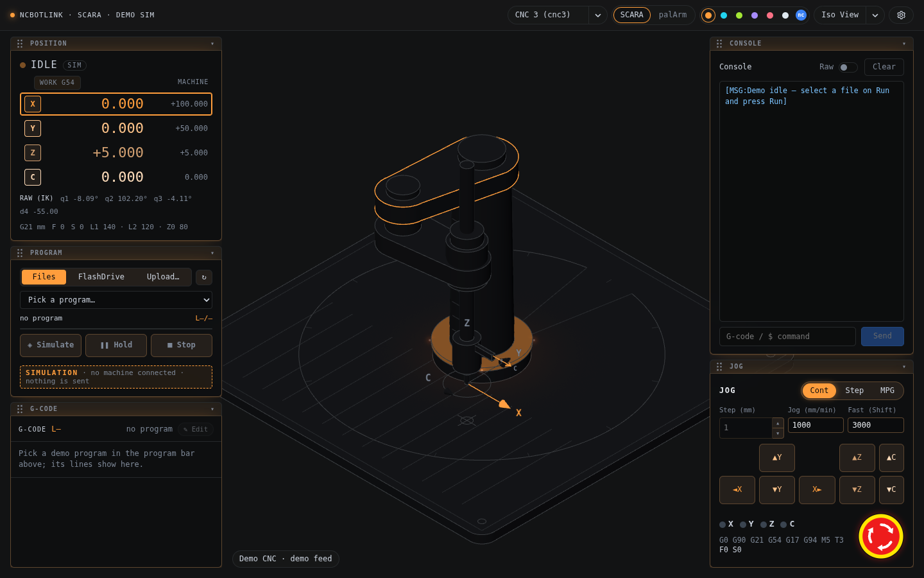Collapse the Console panel
The height and width of the screenshot is (578, 924).
[x=904, y=44]
